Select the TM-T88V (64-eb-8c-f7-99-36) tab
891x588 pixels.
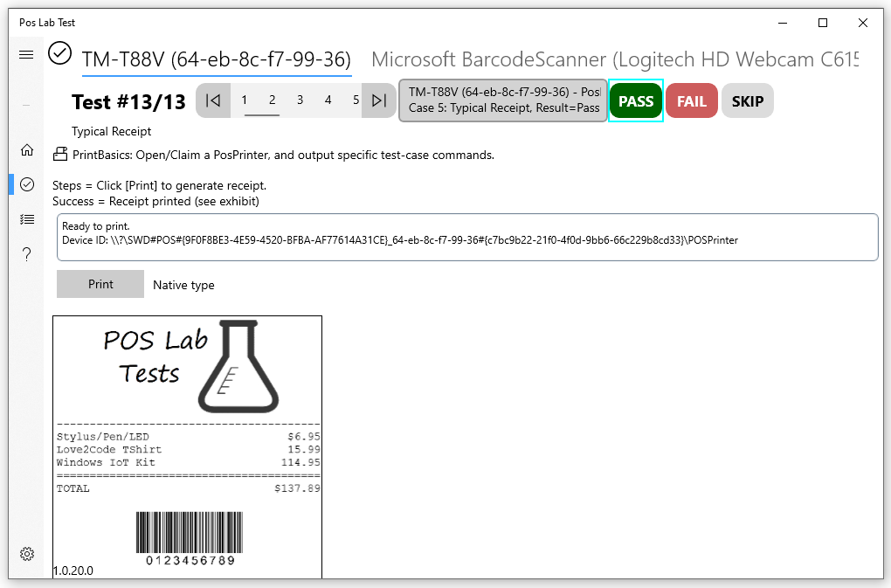click(x=217, y=59)
